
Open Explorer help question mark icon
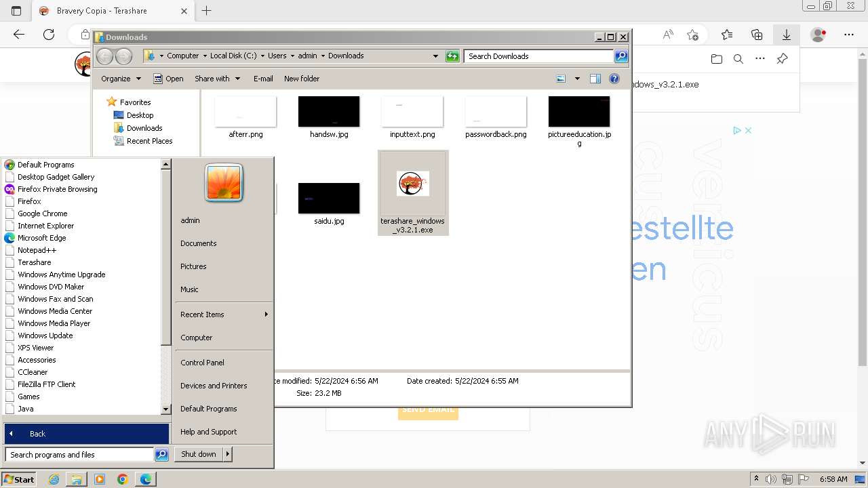614,79
